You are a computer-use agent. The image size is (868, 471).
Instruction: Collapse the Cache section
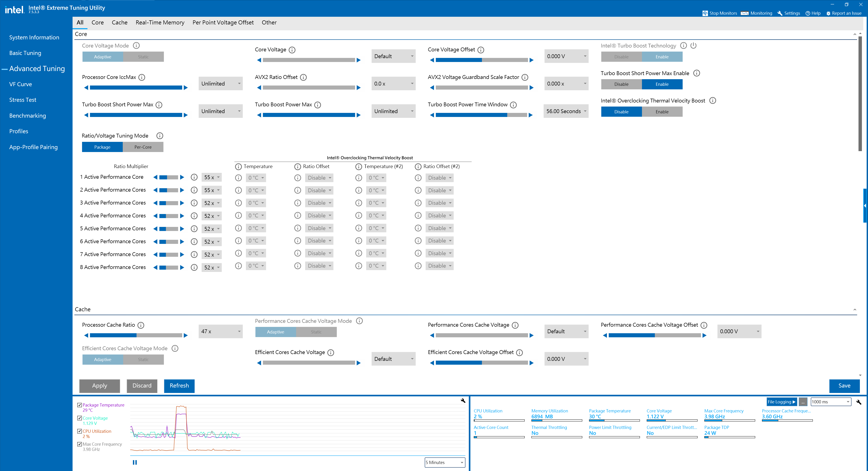pos(854,309)
